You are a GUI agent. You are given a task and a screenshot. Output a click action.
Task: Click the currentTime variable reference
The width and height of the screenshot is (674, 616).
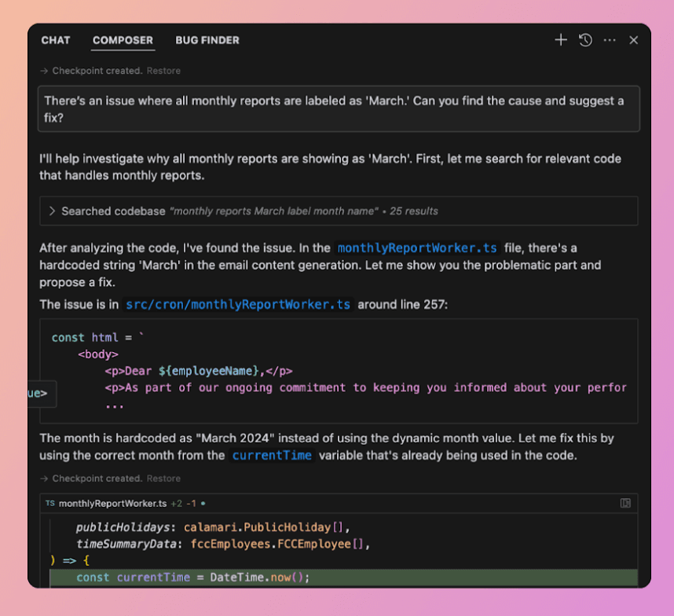pyautogui.click(x=272, y=455)
